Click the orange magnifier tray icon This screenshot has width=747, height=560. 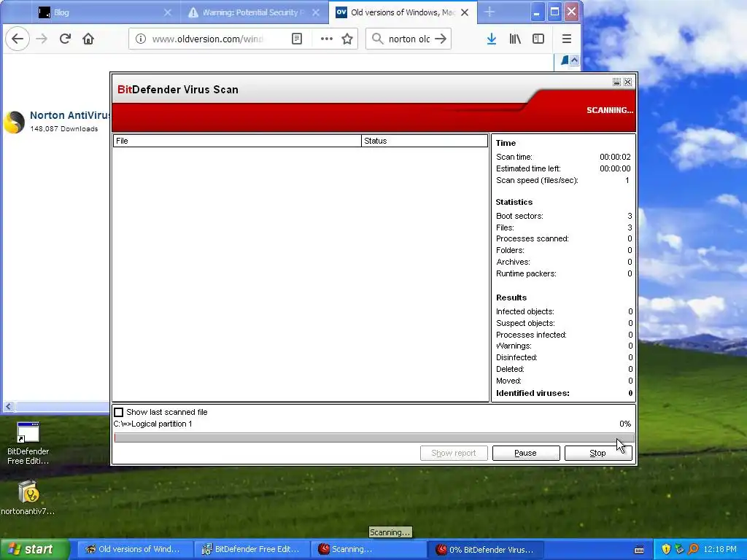click(x=693, y=550)
